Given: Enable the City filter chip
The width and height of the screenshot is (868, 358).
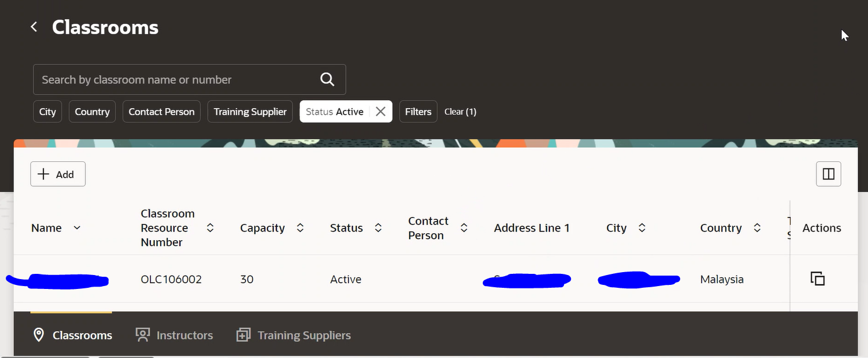Looking at the screenshot, I should pos(47,111).
